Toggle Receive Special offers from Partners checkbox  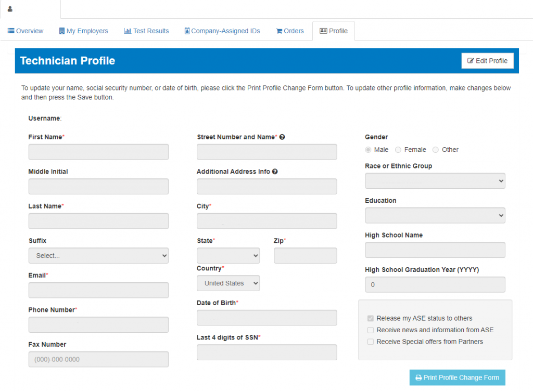(x=371, y=342)
